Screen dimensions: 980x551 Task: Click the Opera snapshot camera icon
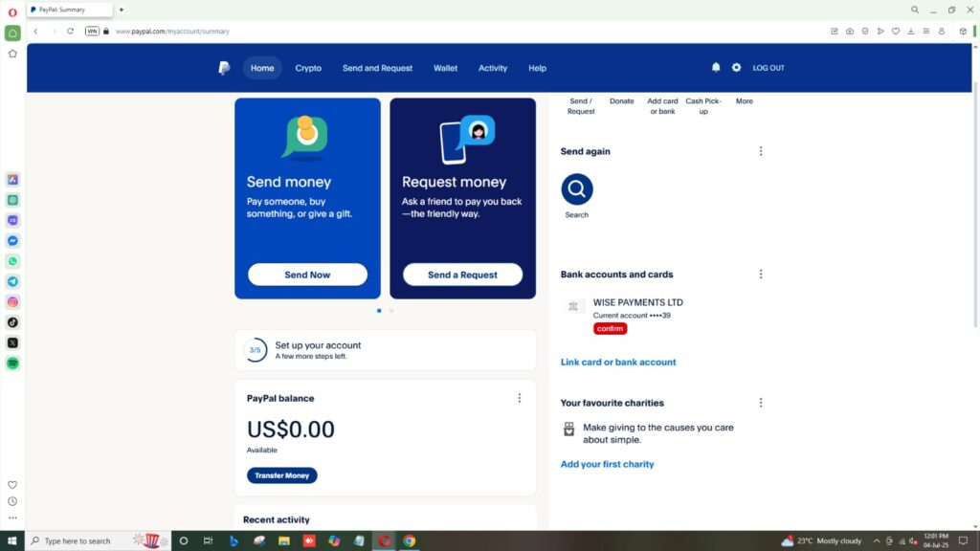[x=850, y=31]
